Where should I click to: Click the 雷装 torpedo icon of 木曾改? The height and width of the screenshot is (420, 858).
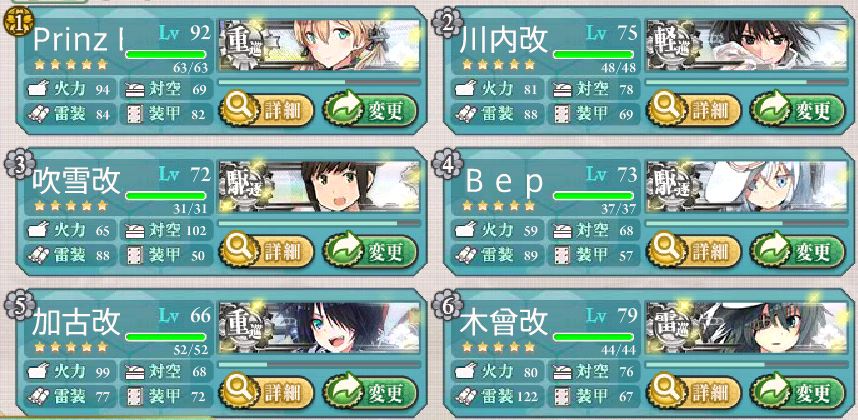coord(465,394)
